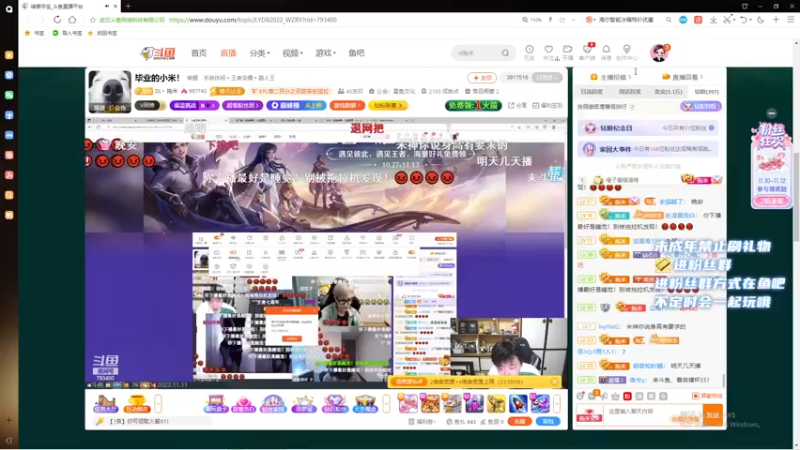800x450 pixels.
Task: Open the 首页 home page
Action: [x=198, y=53]
